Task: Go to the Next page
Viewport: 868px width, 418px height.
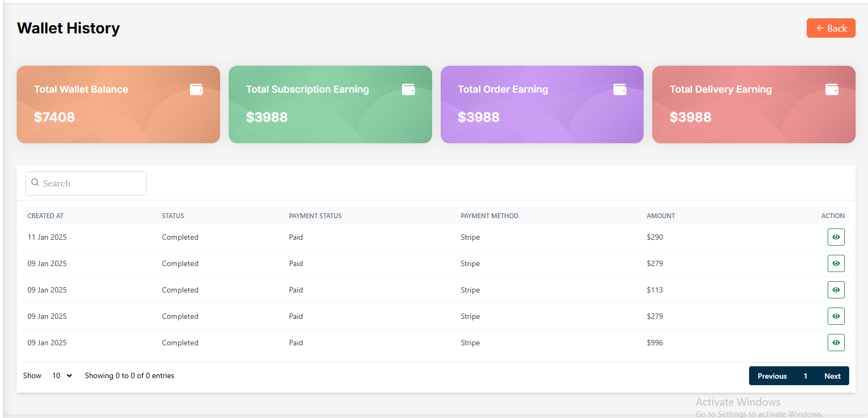Action: (832, 376)
